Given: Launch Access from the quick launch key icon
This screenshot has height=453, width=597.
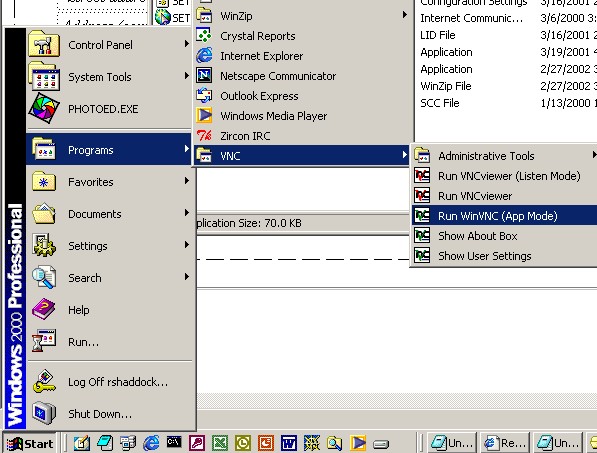Looking at the screenshot, I should (197, 443).
